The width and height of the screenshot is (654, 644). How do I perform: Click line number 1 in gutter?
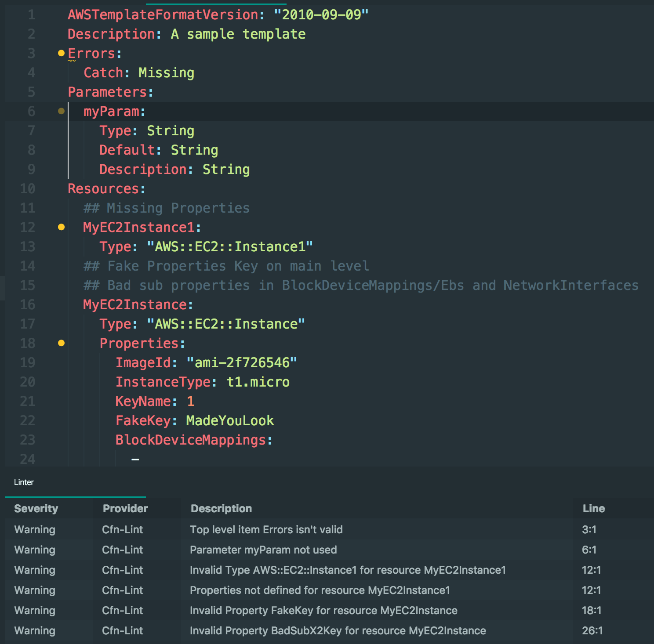32,14
